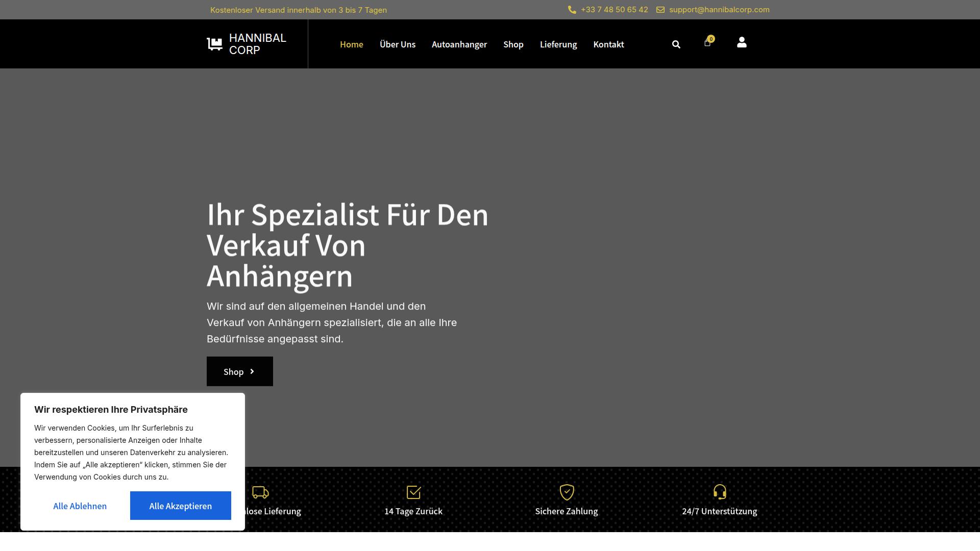Click the Sichere Zahlung label
Screen dimensions: 980x551
(567, 511)
